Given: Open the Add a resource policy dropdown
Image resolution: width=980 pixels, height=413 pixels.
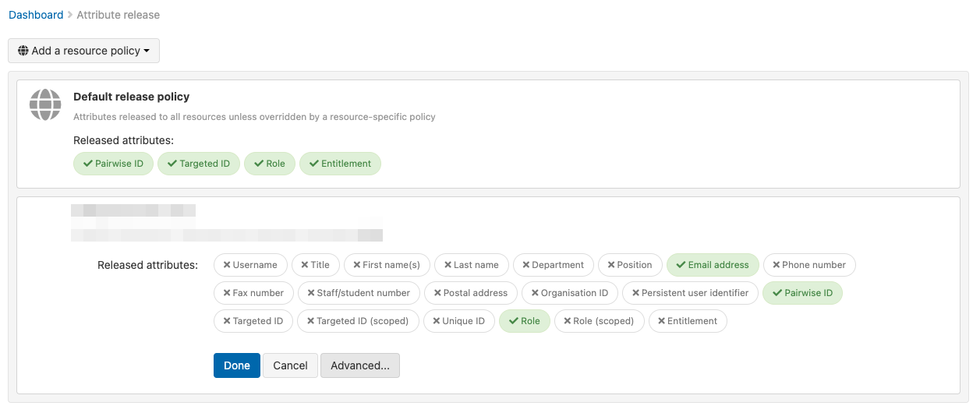Looking at the screenshot, I should (83, 51).
